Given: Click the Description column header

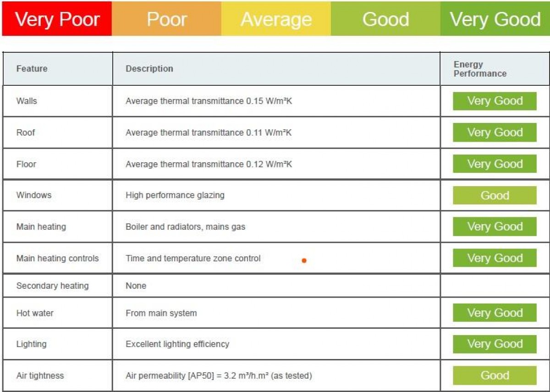Looking at the screenshot, I should (x=149, y=69).
